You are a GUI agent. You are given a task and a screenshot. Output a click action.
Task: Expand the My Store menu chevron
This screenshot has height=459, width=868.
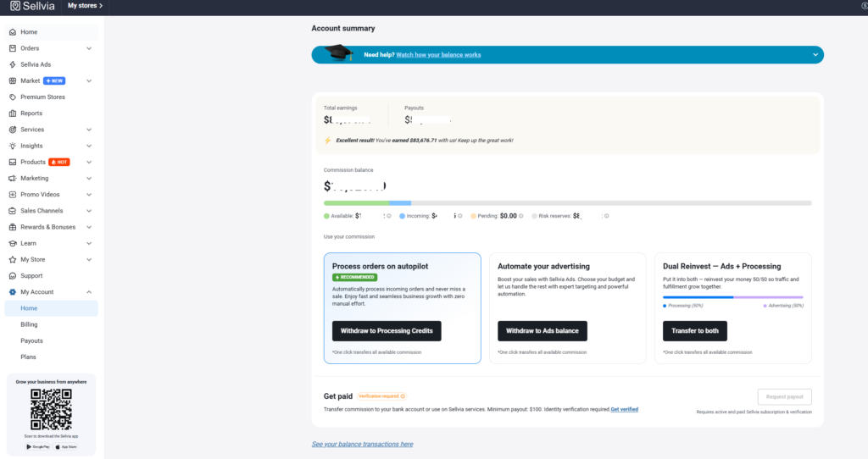pos(89,259)
